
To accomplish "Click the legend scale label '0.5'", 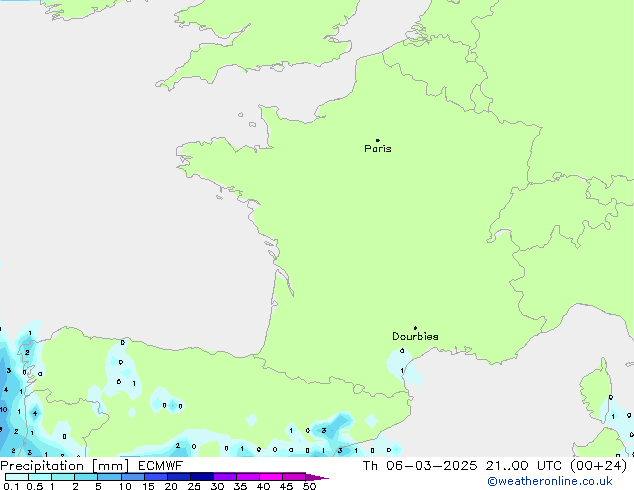I will [x=35, y=486].
